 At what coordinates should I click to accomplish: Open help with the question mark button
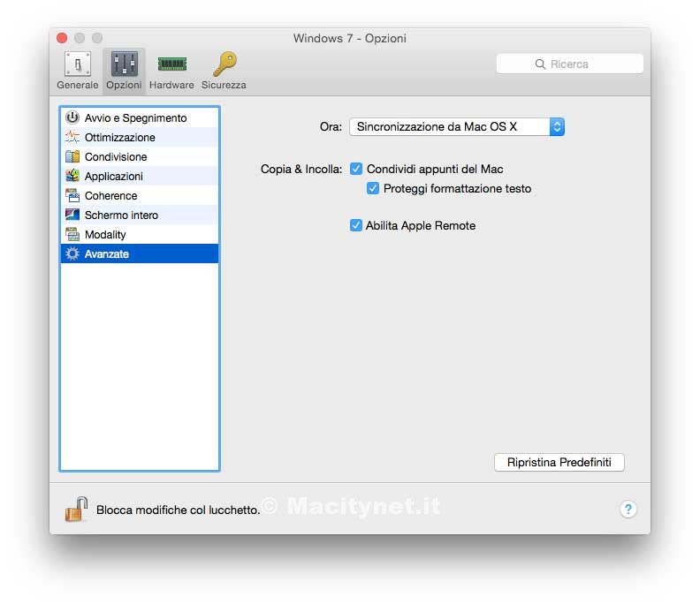tap(628, 509)
